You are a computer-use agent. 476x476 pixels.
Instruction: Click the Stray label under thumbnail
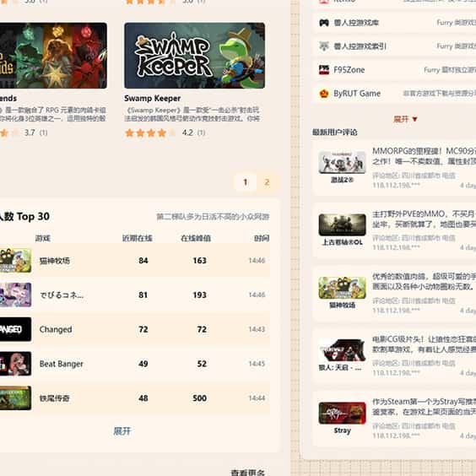pos(342,430)
